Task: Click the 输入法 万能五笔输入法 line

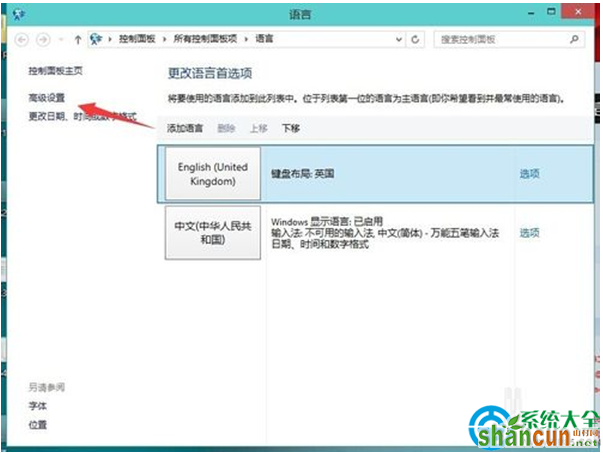Action: (x=385, y=233)
